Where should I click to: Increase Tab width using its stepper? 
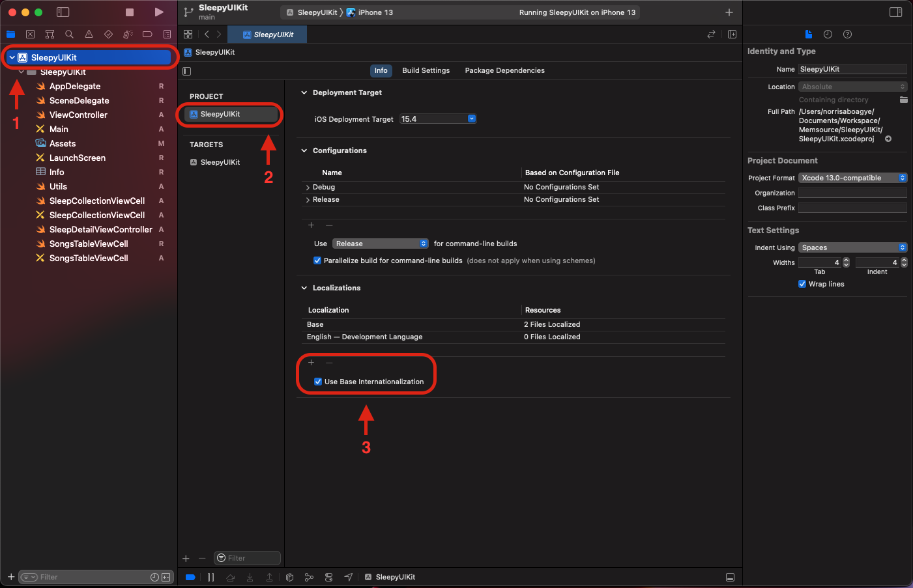[x=845, y=260]
